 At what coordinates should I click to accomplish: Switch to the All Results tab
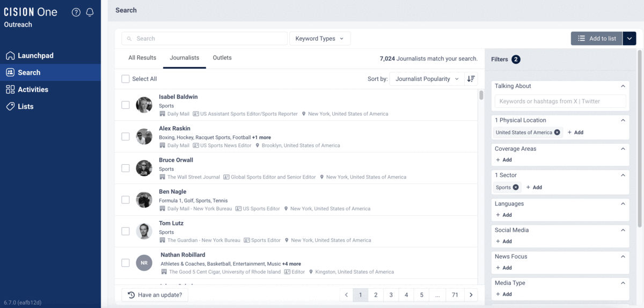coord(142,57)
